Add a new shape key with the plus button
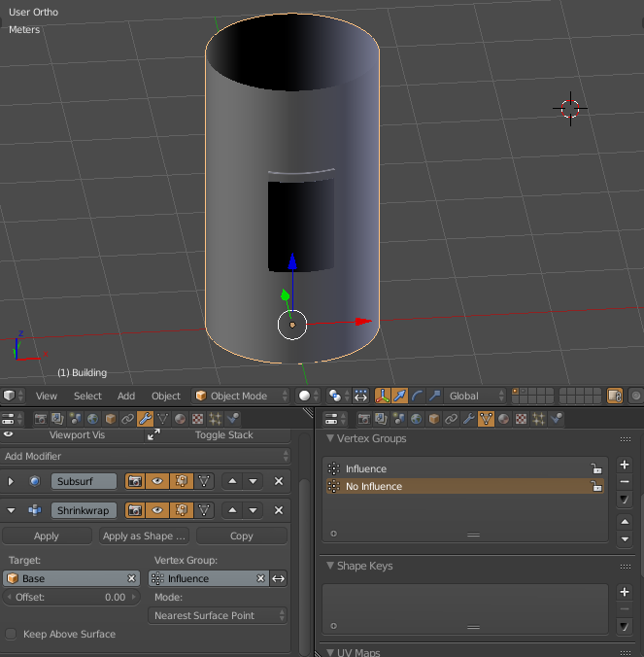 click(625, 592)
